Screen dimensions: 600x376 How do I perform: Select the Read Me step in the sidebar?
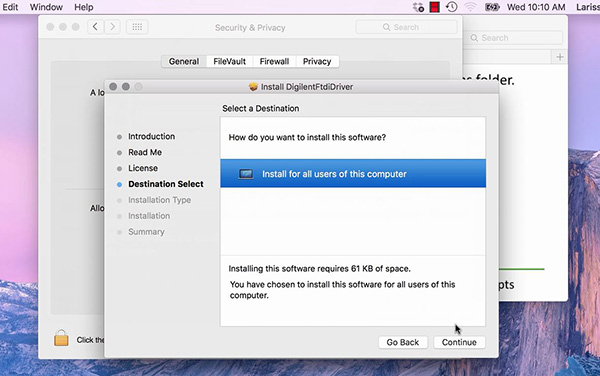pyautogui.click(x=145, y=152)
